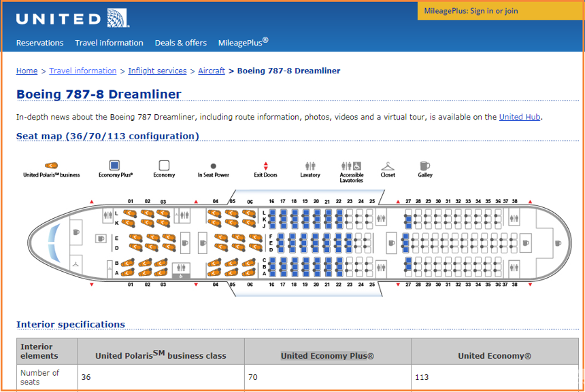The image size is (585, 392).
Task: Select the white Economy seat legend icon
Action: [164, 165]
